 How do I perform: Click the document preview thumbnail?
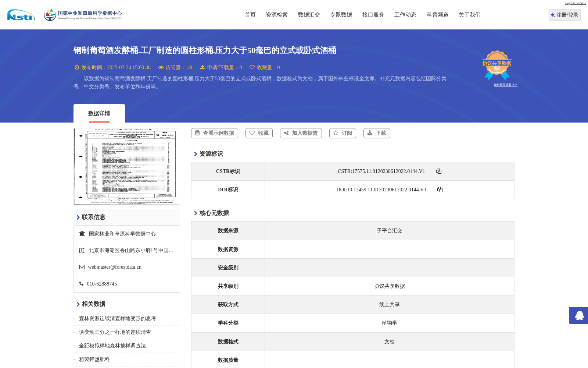coord(127,167)
